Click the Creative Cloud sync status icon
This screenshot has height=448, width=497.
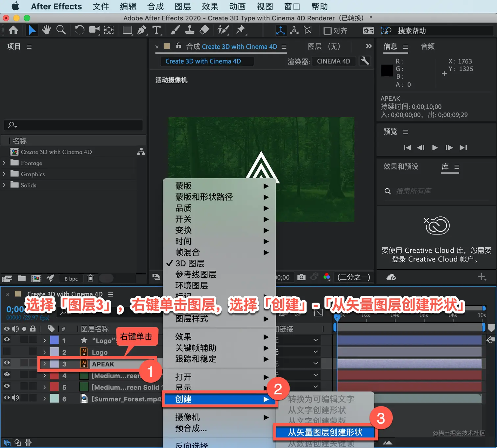click(x=391, y=277)
